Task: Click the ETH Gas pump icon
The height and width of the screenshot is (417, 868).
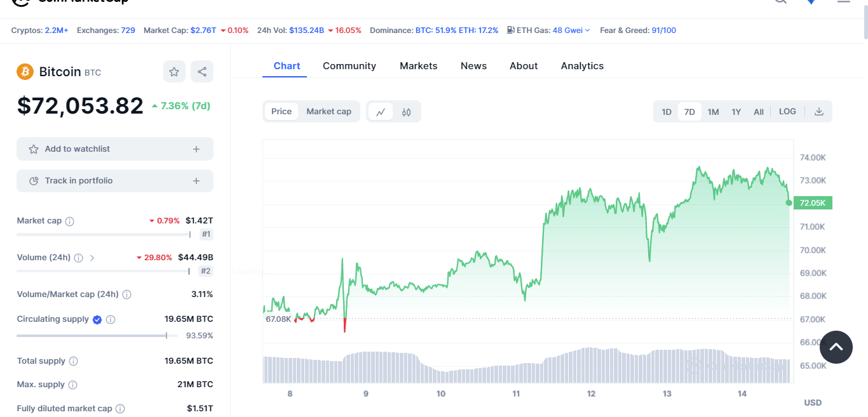Action: pyautogui.click(x=510, y=30)
